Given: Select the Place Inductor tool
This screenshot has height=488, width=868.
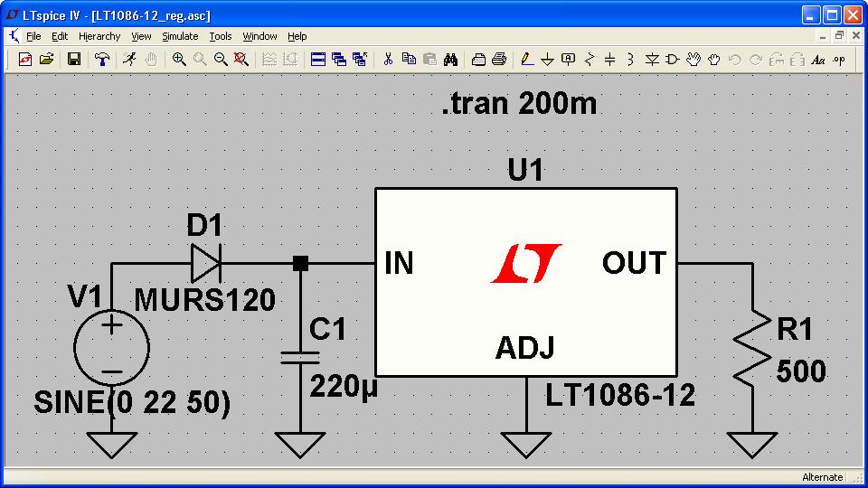Looking at the screenshot, I should pos(630,60).
